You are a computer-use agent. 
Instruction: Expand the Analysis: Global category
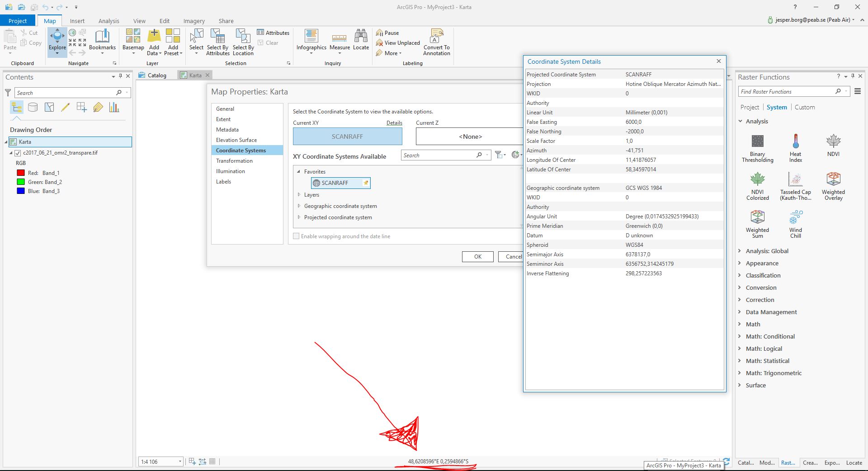coord(740,251)
